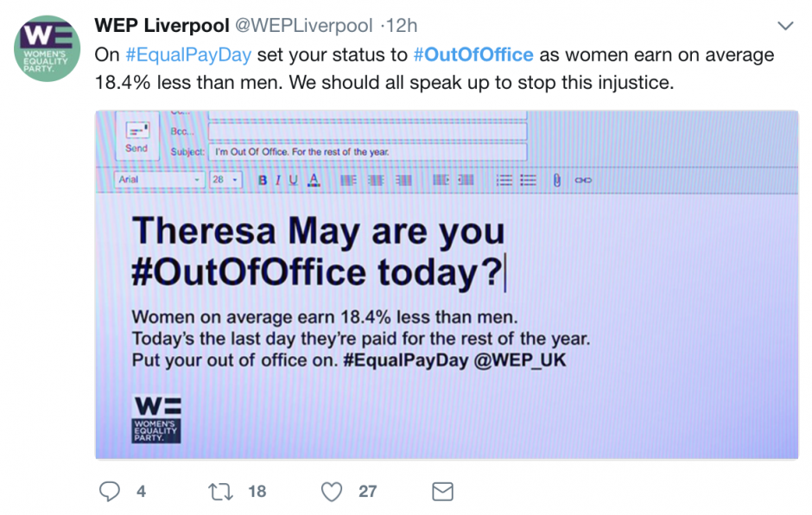
Task: Toggle italic formatting in email toolbar
Action: pyautogui.click(x=278, y=181)
